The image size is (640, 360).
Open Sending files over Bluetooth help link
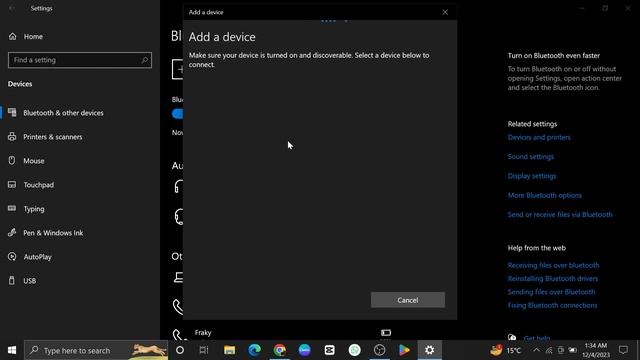click(x=551, y=292)
